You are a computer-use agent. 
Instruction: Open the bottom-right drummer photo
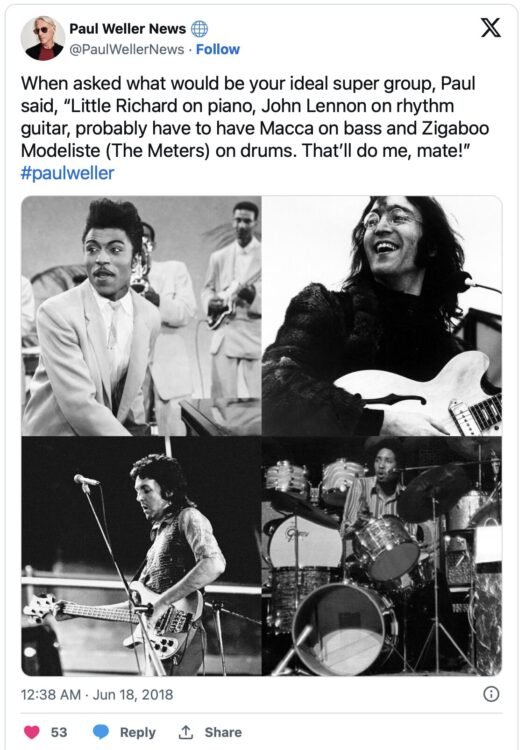coord(382,556)
